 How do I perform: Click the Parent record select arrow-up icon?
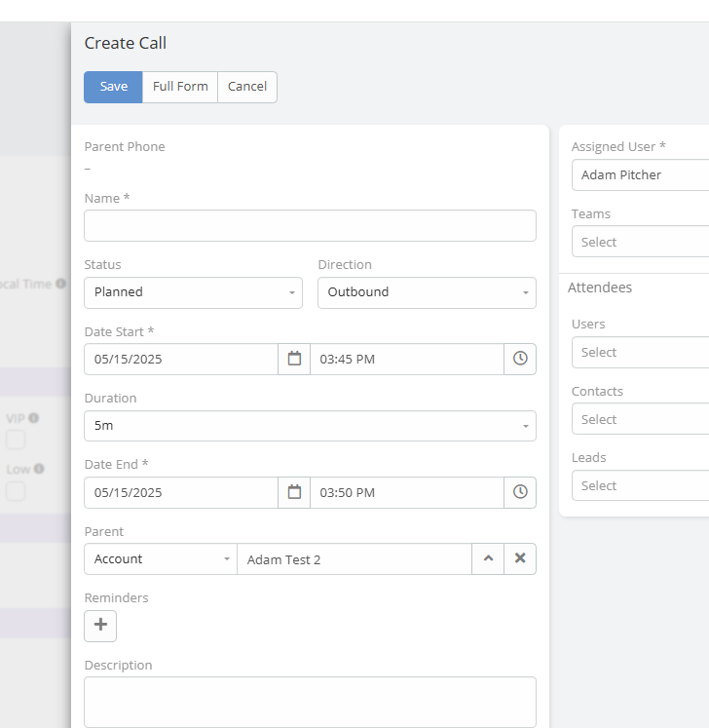click(488, 558)
